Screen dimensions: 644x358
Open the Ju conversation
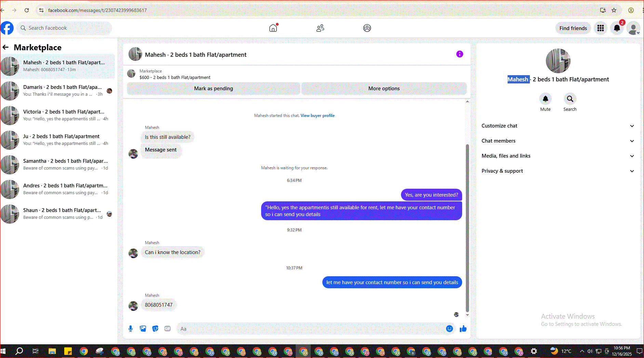pyautogui.click(x=57, y=140)
